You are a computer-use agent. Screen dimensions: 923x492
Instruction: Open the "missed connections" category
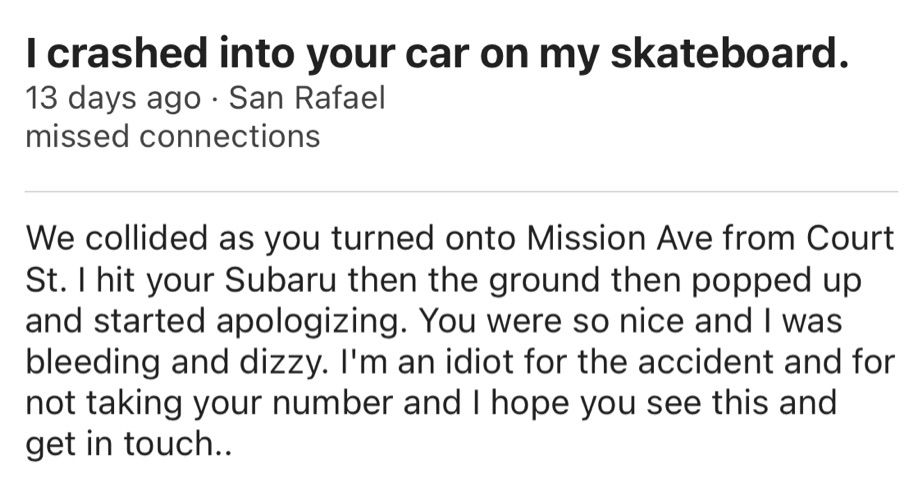coord(172,135)
